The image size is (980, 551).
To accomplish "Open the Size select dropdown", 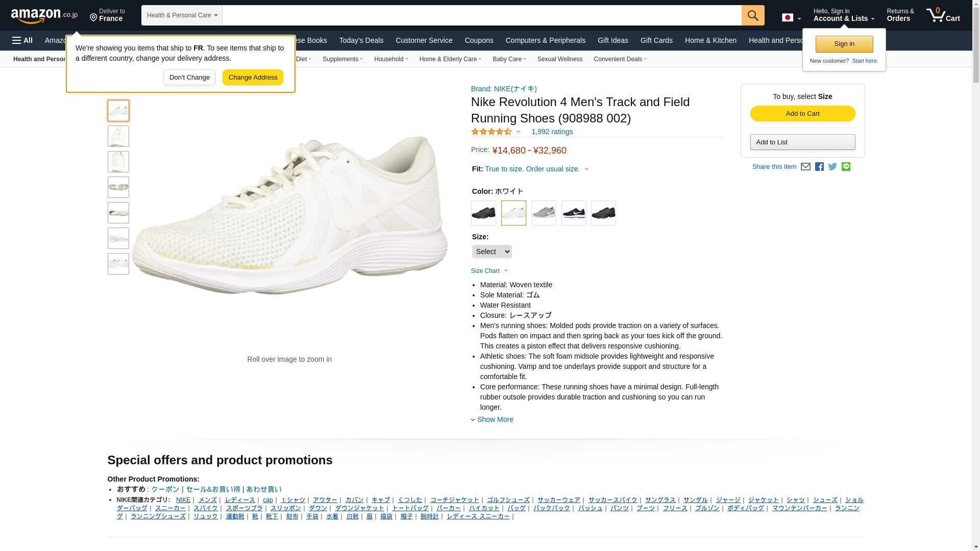I will 492,252.
